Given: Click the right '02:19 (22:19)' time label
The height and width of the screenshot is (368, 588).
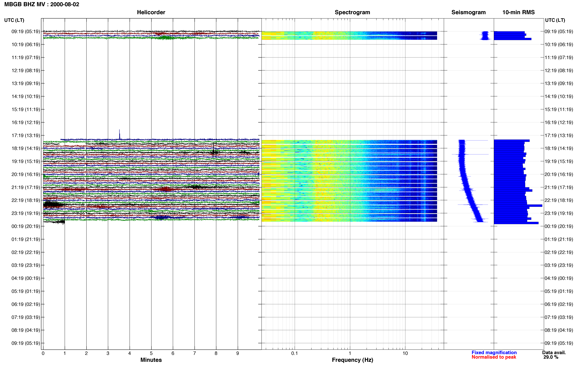Looking at the screenshot, I should (x=559, y=252).
